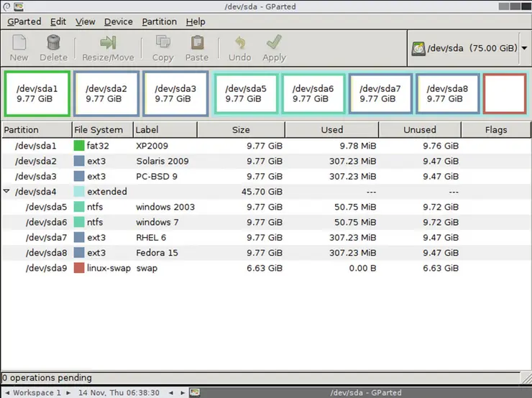Select the red swap block in disk map
The width and height of the screenshot is (532, 398).
click(504, 94)
